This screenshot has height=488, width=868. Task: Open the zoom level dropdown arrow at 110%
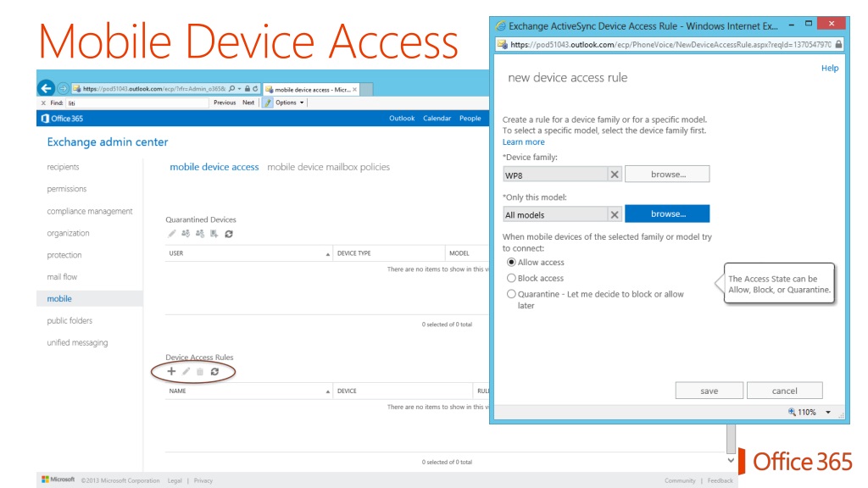click(x=828, y=413)
